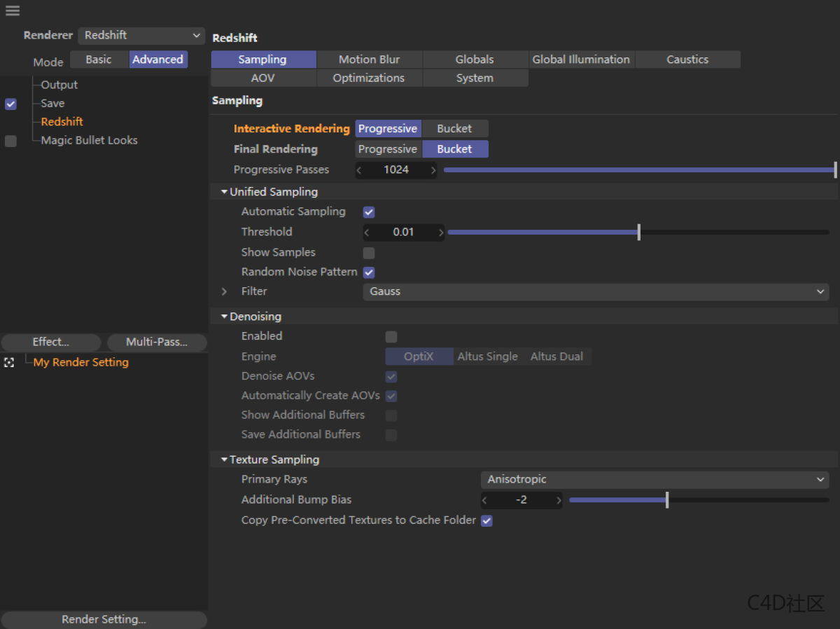
Task: Click the render setting target icon
Action: (9, 363)
